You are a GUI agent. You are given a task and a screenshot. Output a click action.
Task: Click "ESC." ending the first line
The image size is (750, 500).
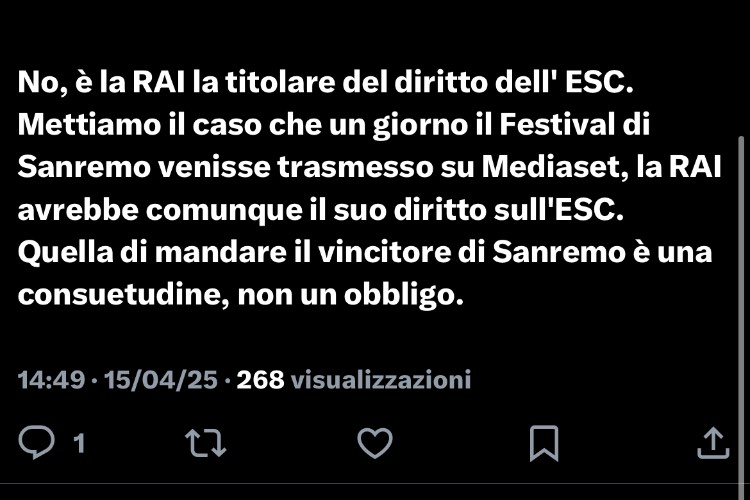pyautogui.click(x=599, y=82)
